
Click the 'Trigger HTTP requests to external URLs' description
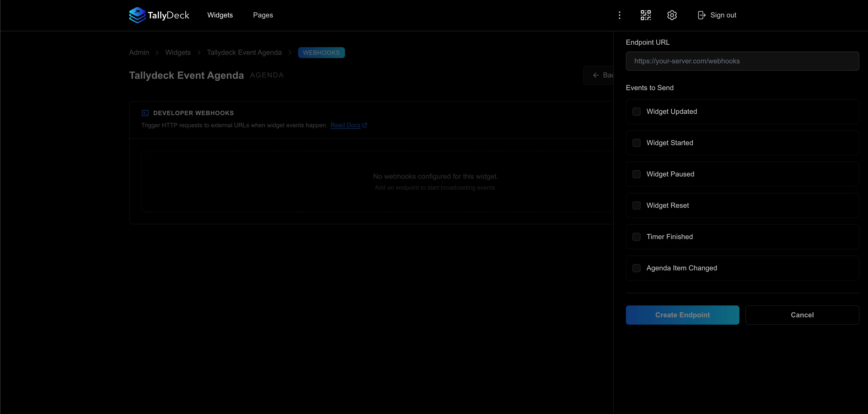pos(234,125)
